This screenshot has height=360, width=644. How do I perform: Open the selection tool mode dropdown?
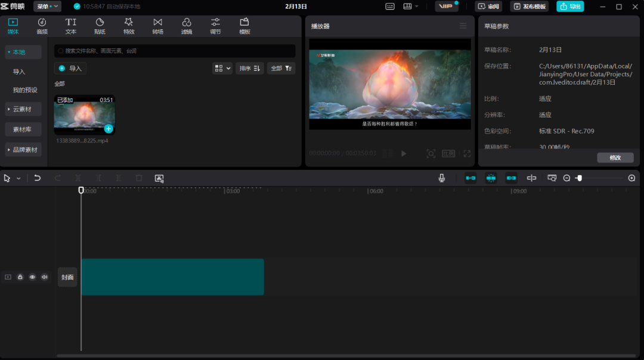(x=18, y=178)
